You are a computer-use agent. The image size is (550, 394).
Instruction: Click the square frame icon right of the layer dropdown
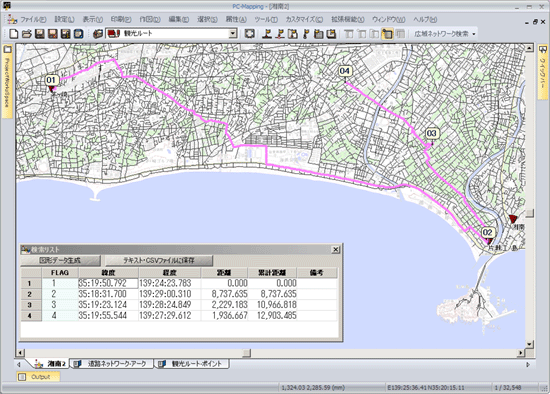tap(249, 34)
